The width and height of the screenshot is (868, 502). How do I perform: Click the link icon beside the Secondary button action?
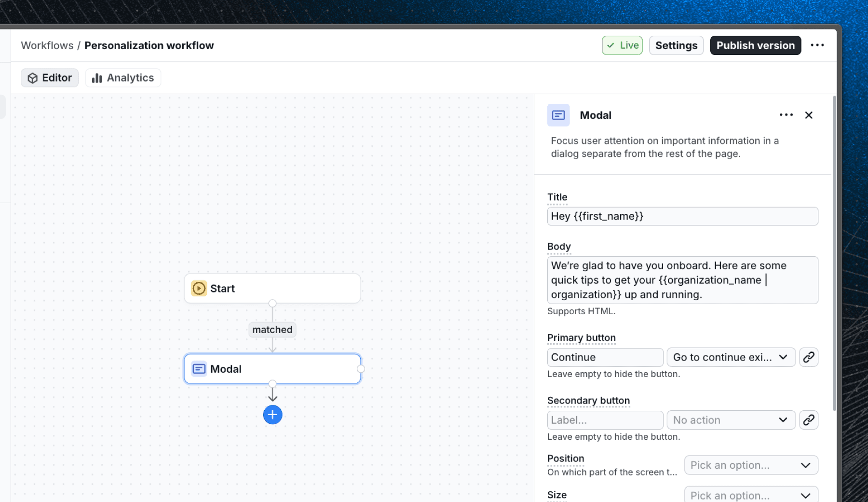[809, 420]
